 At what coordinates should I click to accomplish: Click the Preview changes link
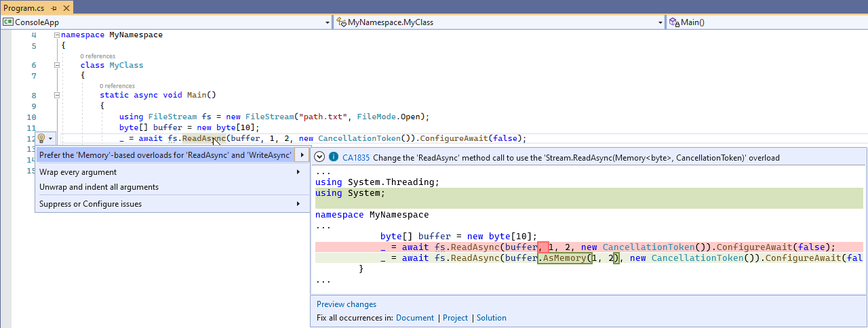click(346, 304)
